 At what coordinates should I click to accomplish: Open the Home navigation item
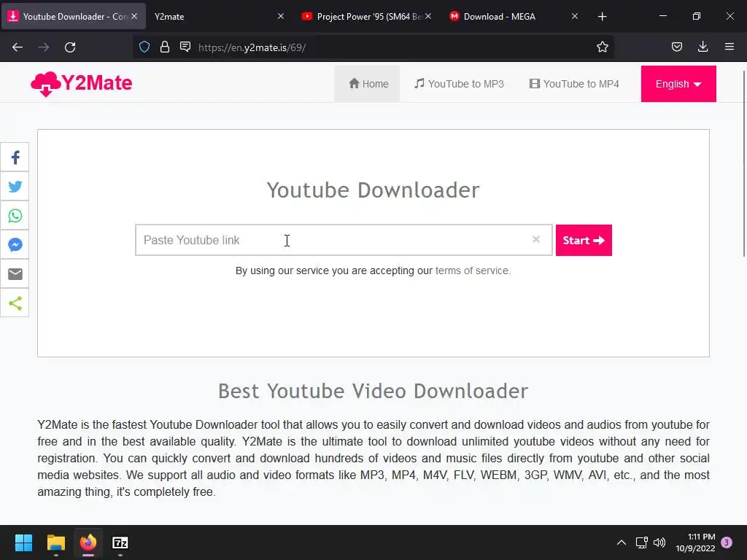(x=368, y=84)
